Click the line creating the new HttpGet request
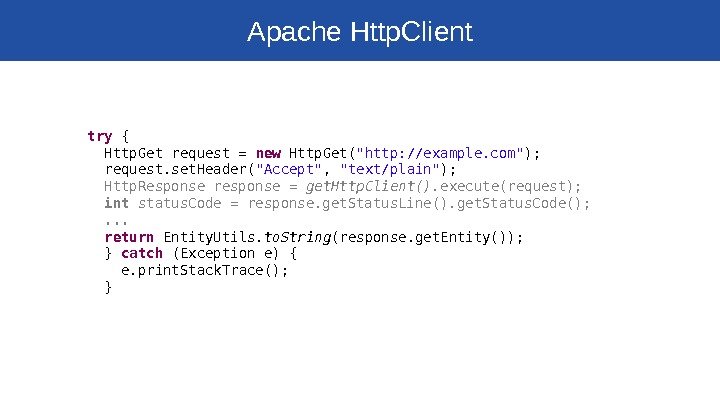 coord(322,153)
